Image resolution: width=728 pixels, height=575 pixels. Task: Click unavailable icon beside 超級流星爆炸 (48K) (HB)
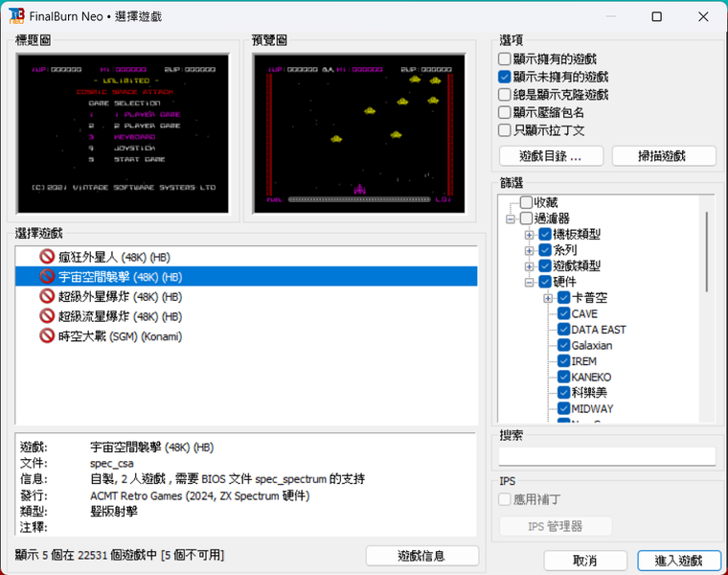(47, 316)
